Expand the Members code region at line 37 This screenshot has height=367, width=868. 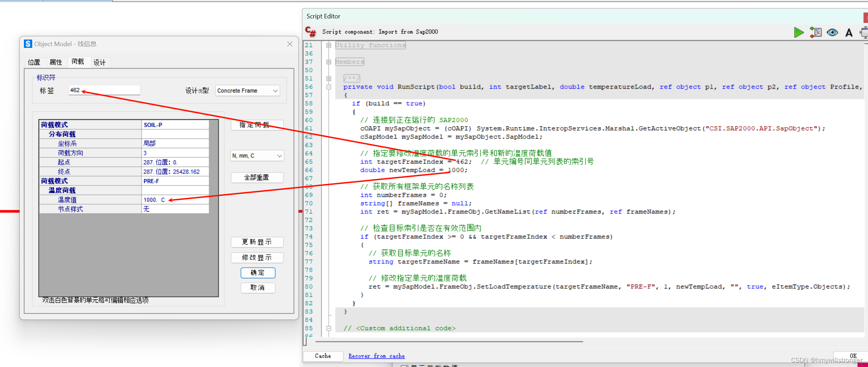(x=328, y=62)
